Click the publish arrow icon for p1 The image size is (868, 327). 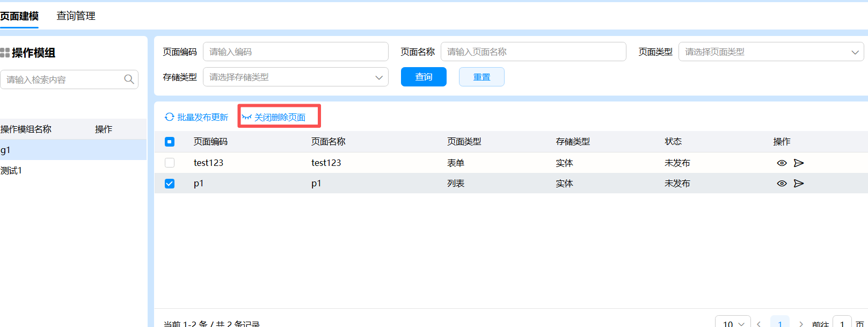click(799, 184)
